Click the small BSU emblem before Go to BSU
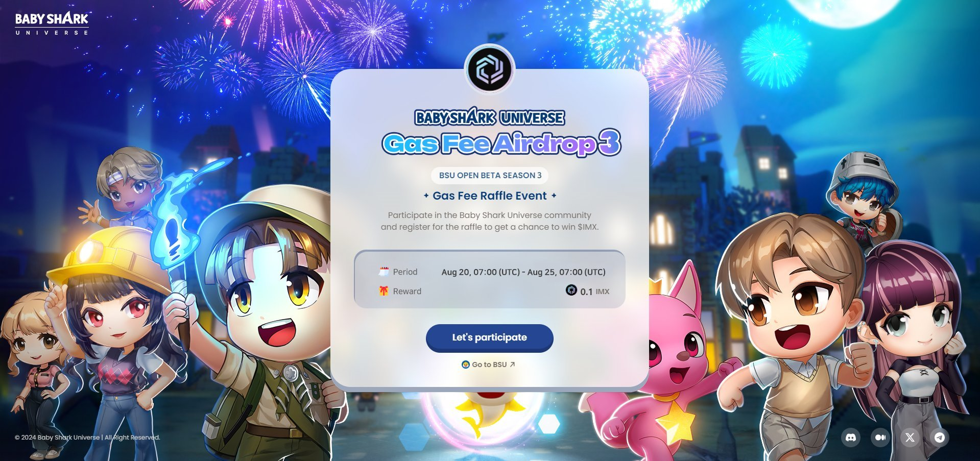 [x=465, y=365]
